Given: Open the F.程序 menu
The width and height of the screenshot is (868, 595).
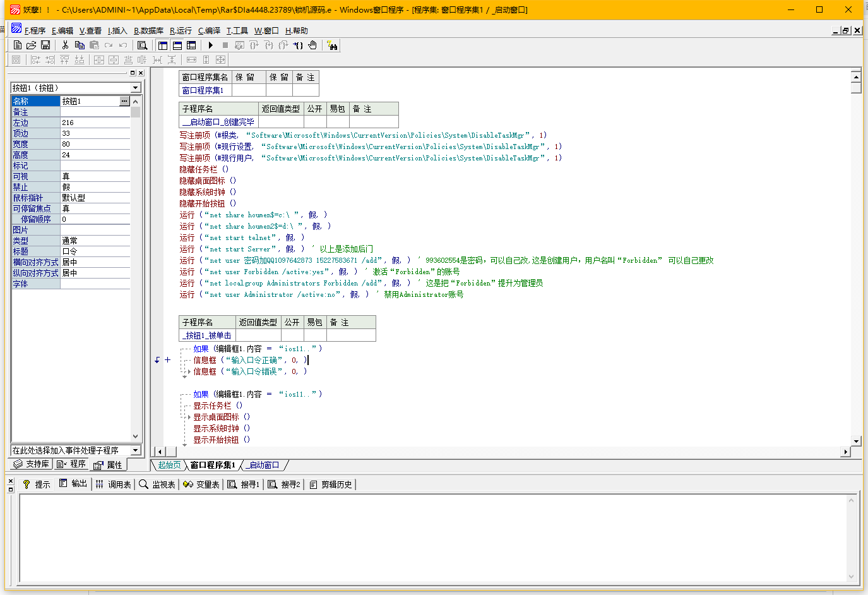Looking at the screenshot, I should pyautogui.click(x=35, y=30).
